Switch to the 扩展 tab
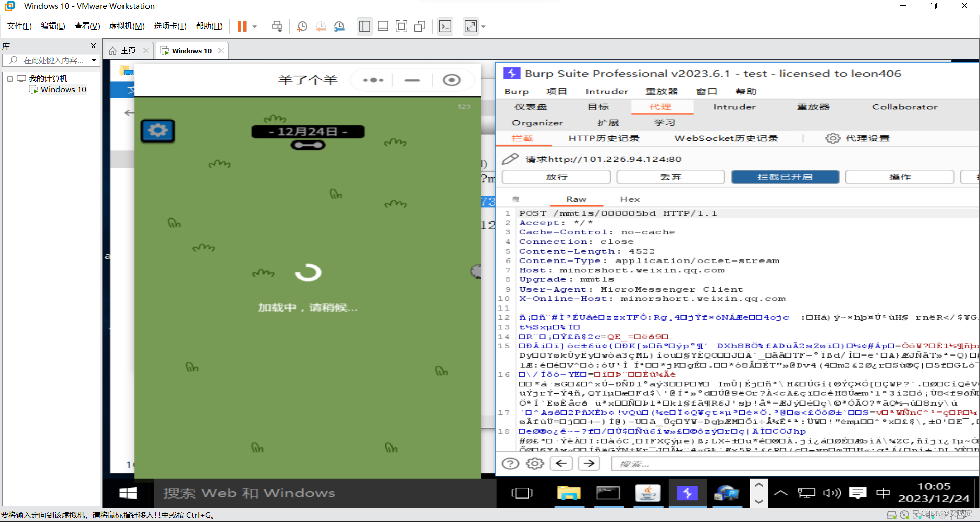This screenshot has width=980, height=522. click(x=608, y=123)
